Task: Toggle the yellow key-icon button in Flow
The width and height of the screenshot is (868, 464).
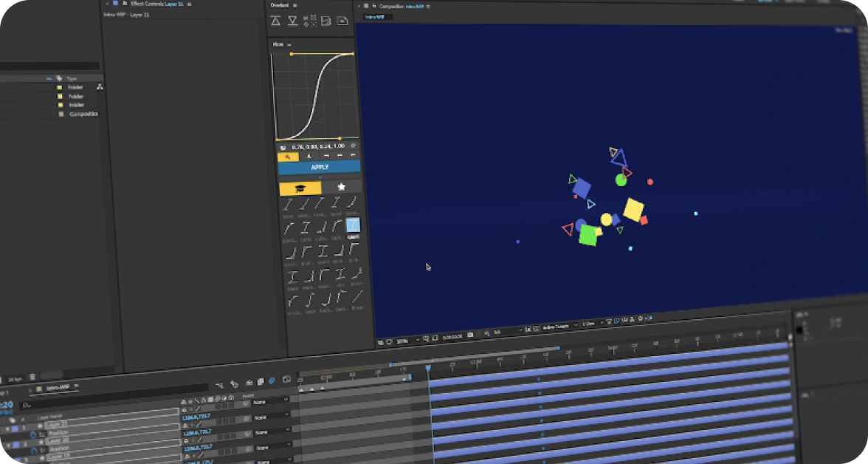Action: coord(288,157)
